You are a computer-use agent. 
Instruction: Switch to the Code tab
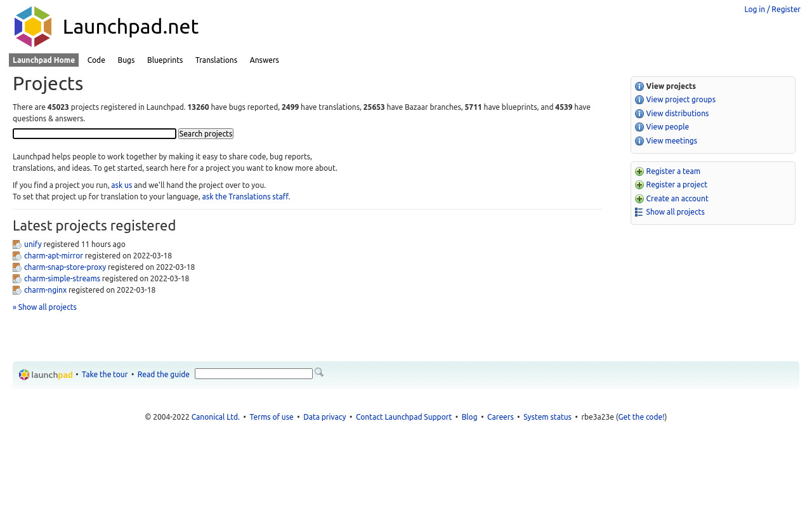tap(96, 60)
